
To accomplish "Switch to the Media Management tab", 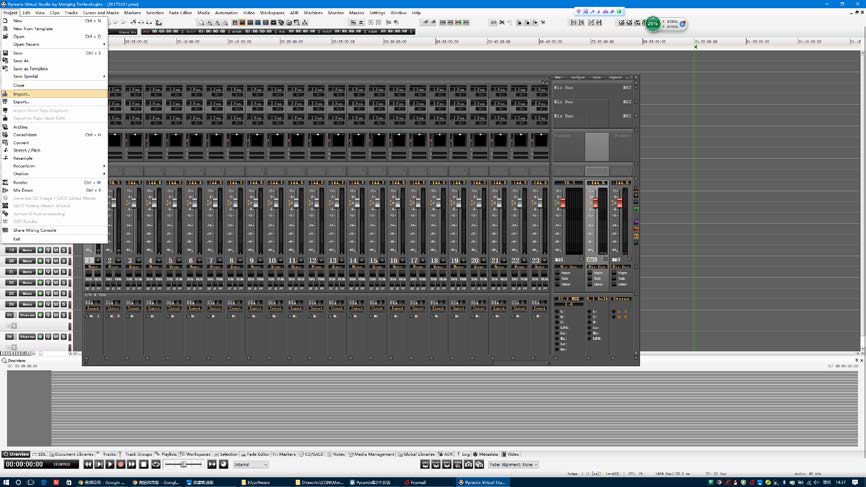I will click(x=371, y=454).
